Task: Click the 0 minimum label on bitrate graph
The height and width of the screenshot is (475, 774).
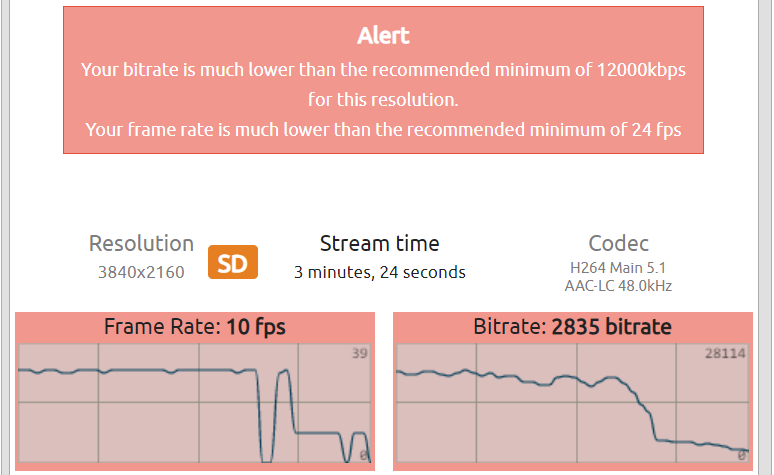Action: pyautogui.click(x=742, y=455)
